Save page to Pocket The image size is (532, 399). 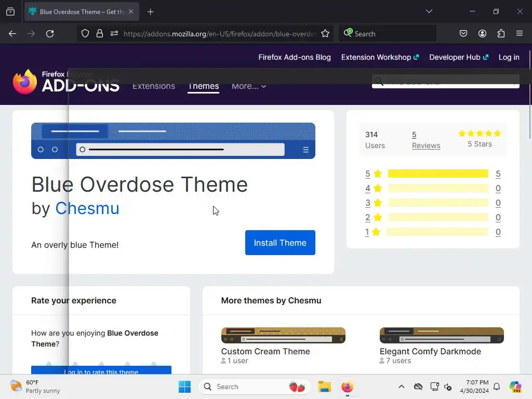(463, 34)
